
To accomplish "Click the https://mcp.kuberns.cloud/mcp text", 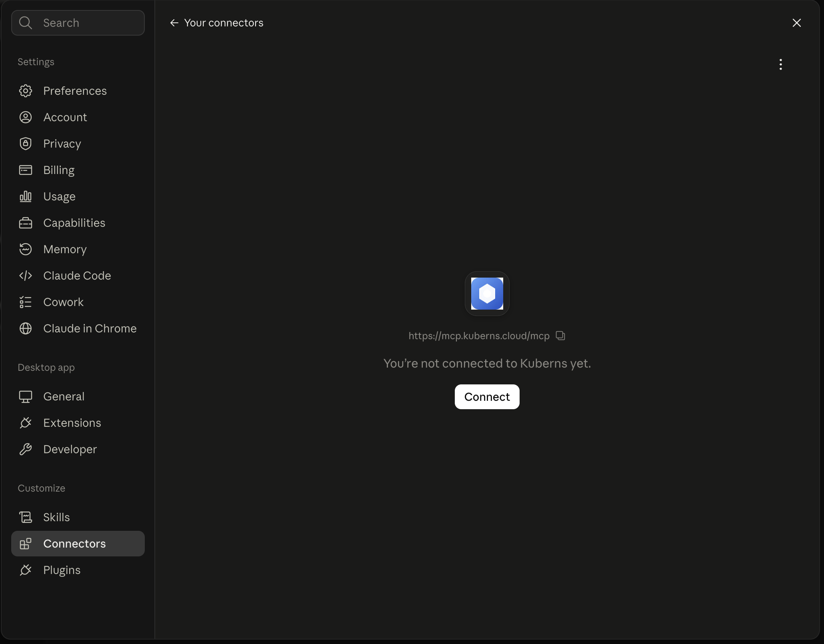I will click(x=479, y=336).
